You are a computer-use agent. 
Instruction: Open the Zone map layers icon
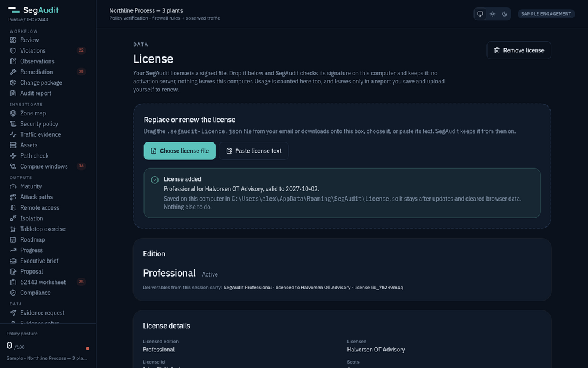(x=13, y=113)
